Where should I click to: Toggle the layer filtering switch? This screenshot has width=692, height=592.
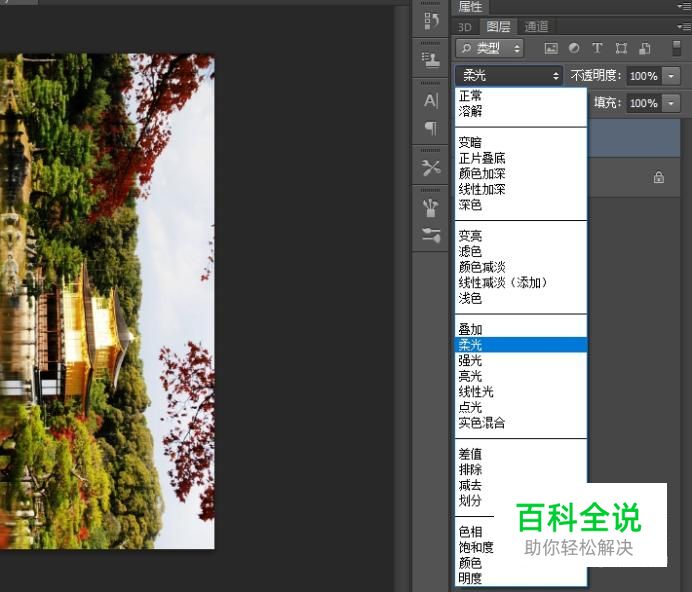[676, 48]
